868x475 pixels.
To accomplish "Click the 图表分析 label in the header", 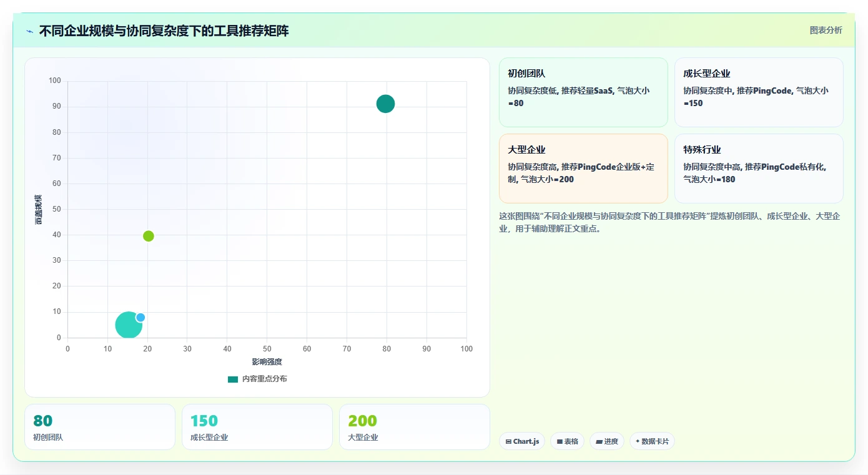I will point(826,30).
